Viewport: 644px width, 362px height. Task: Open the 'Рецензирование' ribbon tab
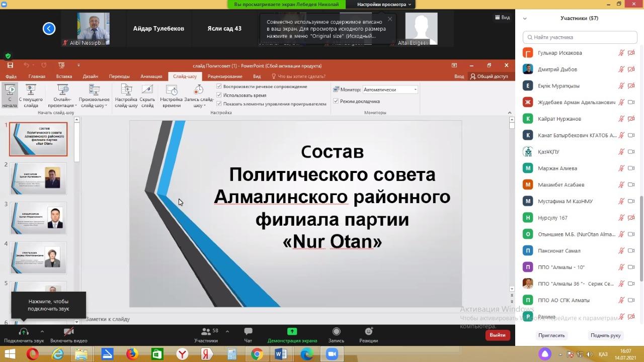(x=225, y=76)
